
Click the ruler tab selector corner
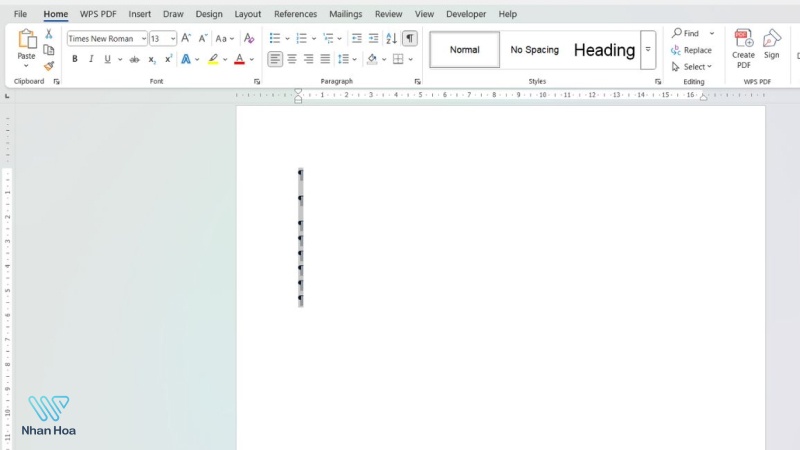pos(7,95)
